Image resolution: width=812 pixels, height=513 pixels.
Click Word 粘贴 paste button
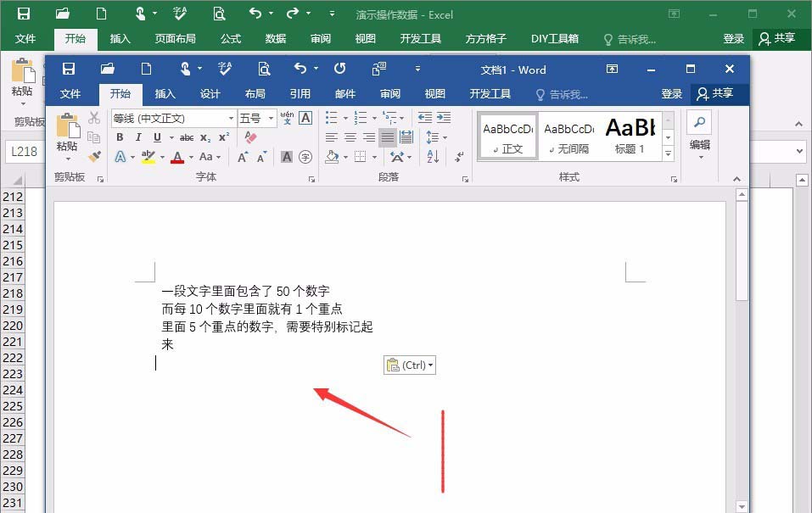(x=67, y=137)
